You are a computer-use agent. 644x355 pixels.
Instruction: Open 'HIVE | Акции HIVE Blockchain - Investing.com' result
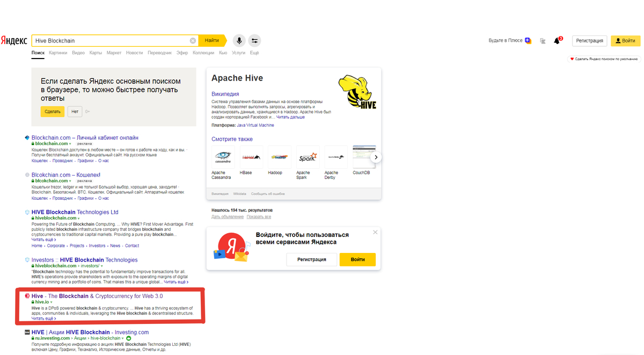click(90, 332)
